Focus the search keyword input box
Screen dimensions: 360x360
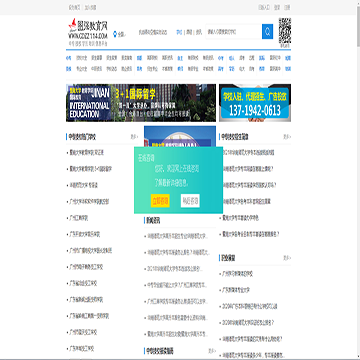coord(234,32)
